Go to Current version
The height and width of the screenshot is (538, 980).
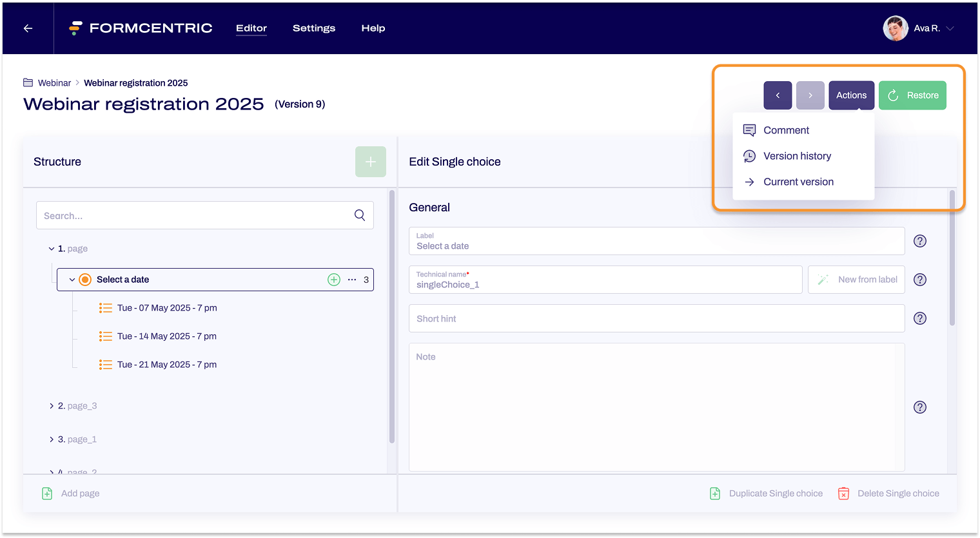(798, 182)
